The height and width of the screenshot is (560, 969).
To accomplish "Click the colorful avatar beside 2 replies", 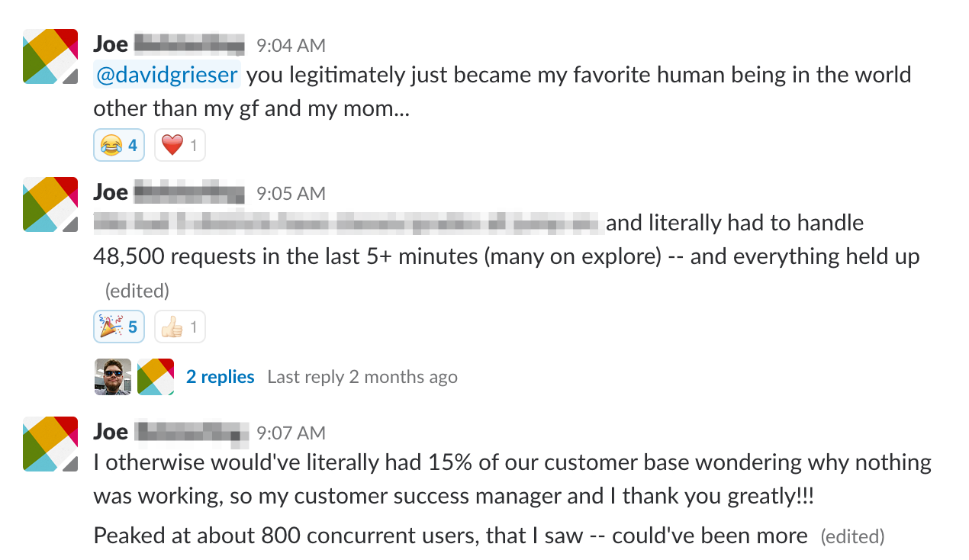I will [156, 377].
